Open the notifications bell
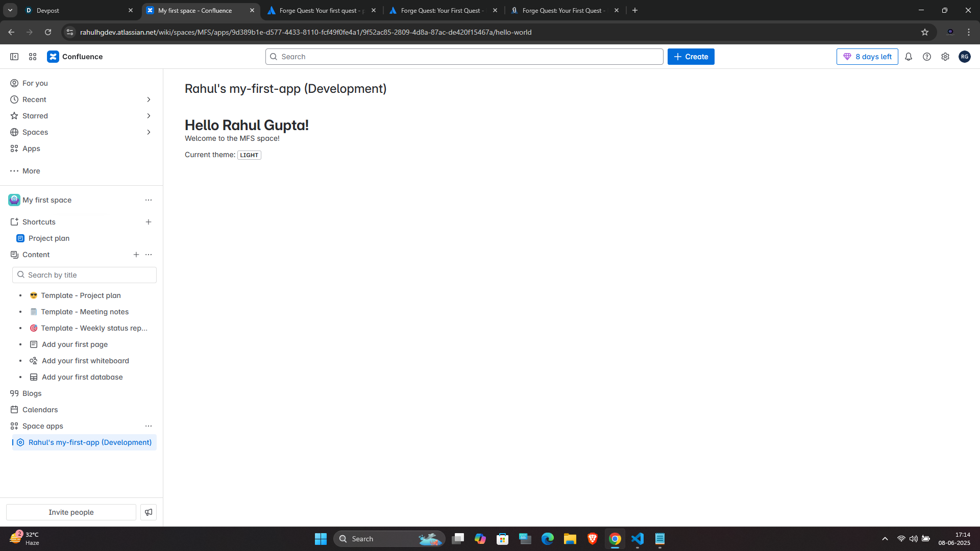Image resolution: width=980 pixels, height=551 pixels. tap(909, 57)
